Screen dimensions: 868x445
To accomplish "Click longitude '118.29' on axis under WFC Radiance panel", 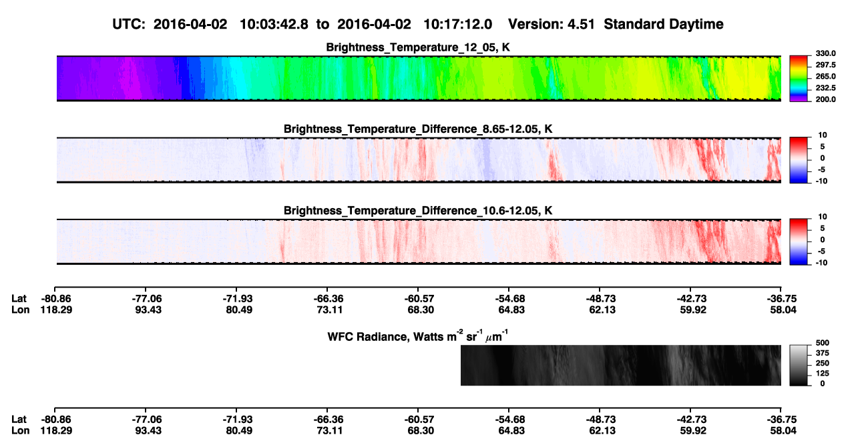I will click(x=57, y=430).
